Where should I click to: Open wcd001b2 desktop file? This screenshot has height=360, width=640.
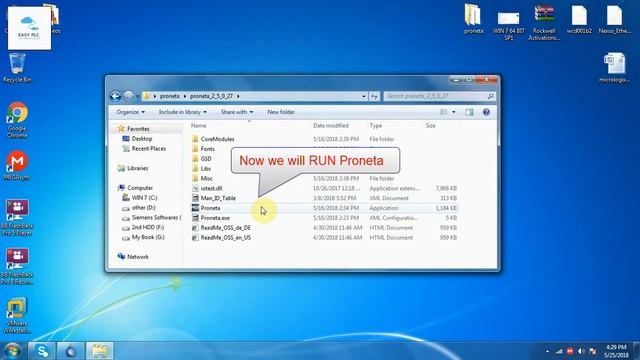point(579,19)
